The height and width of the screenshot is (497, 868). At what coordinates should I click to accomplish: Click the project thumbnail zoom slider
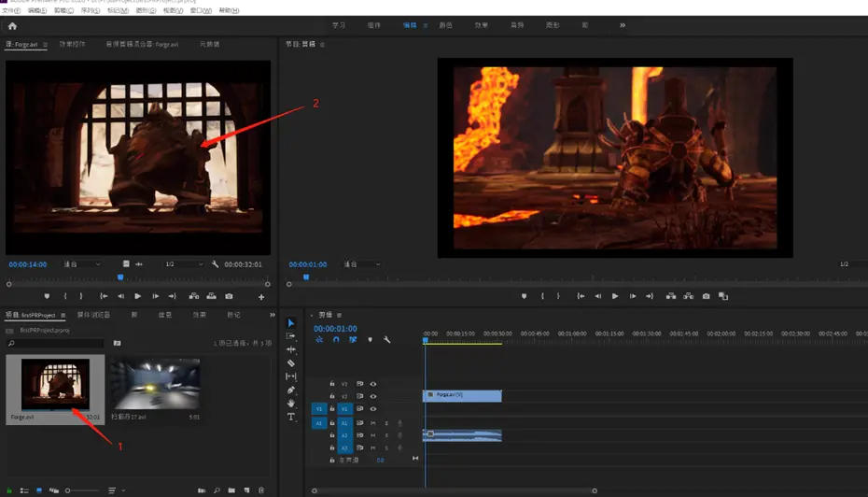pyautogui.click(x=69, y=490)
